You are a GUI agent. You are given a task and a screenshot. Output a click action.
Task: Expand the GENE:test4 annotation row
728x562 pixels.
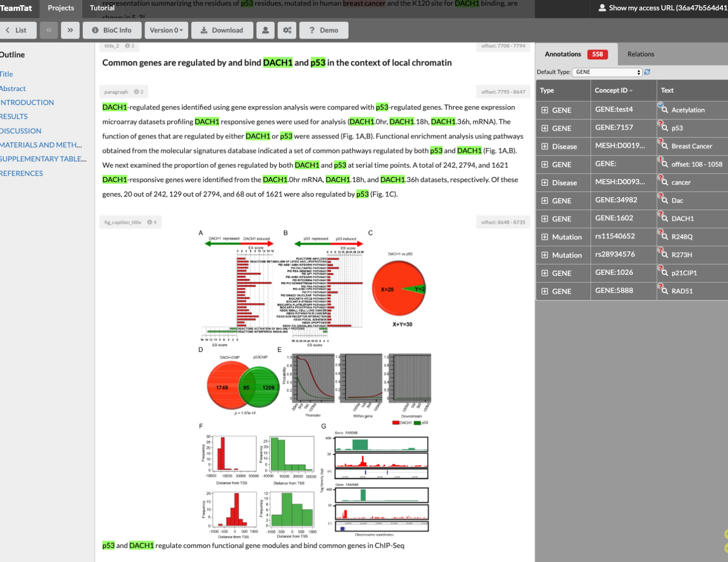[x=544, y=110]
